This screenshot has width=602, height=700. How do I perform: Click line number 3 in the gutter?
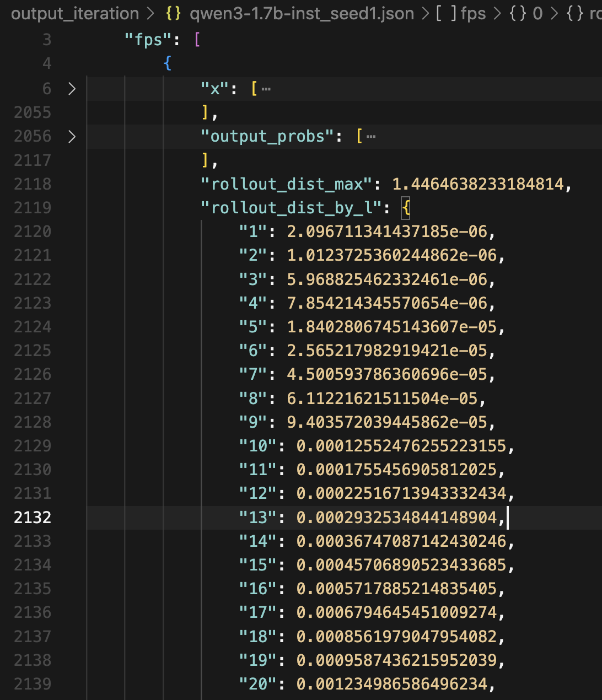point(47,40)
